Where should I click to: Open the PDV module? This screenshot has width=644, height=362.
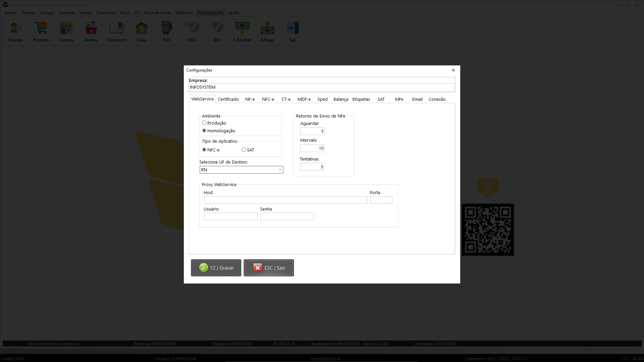166,31
